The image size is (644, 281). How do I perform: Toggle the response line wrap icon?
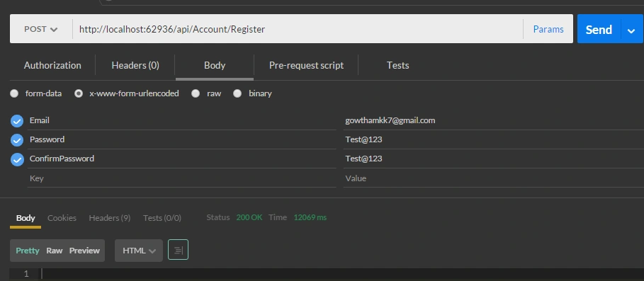click(178, 250)
